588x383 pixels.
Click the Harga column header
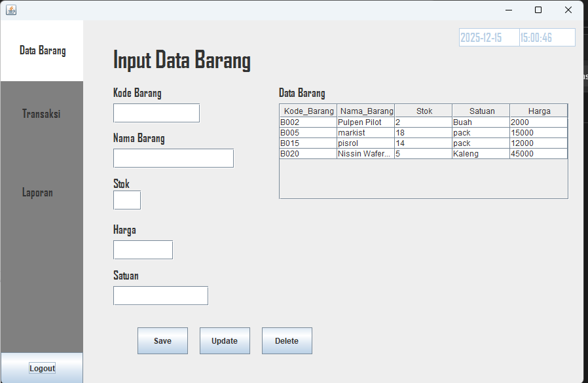pyautogui.click(x=539, y=111)
